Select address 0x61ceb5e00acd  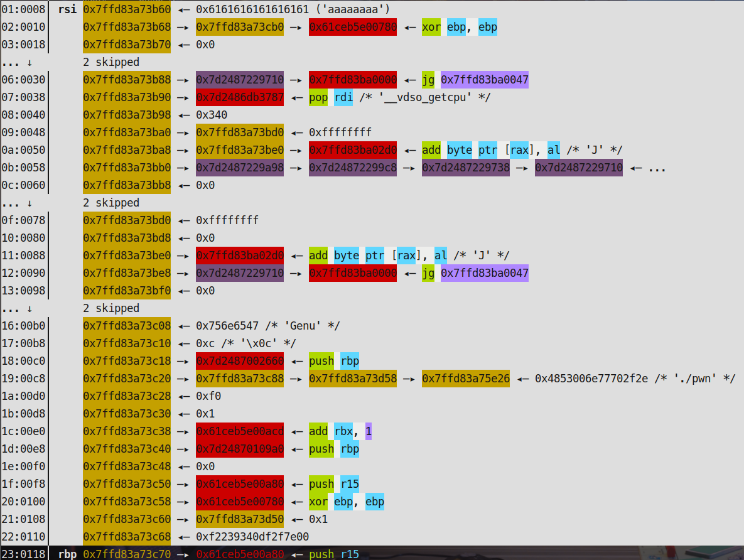pyautogui.click(x=239, y=431)
